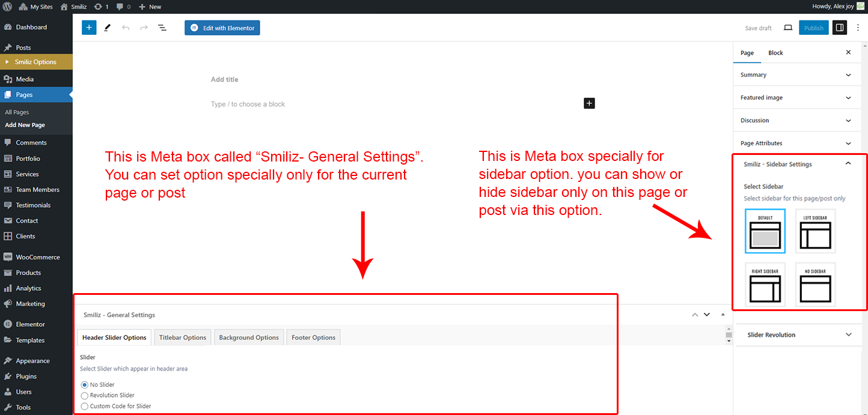Switch to the Block tab
868x415 pixels.
775,53
